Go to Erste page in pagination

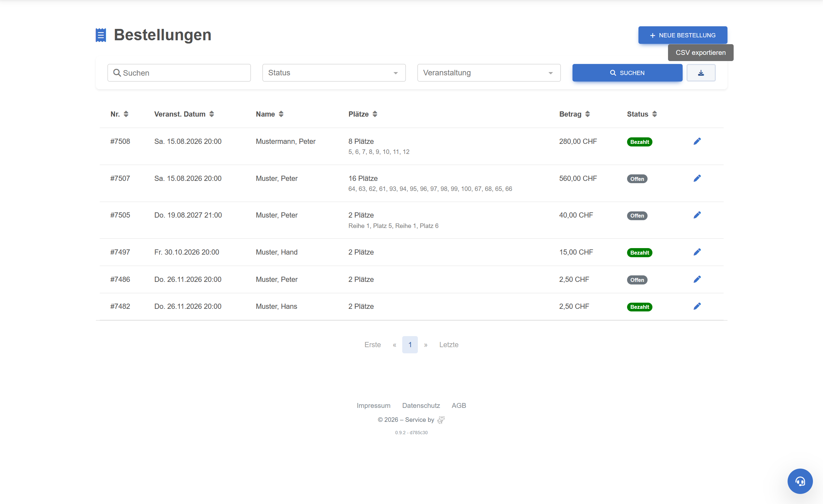click(x=372, y=345)
